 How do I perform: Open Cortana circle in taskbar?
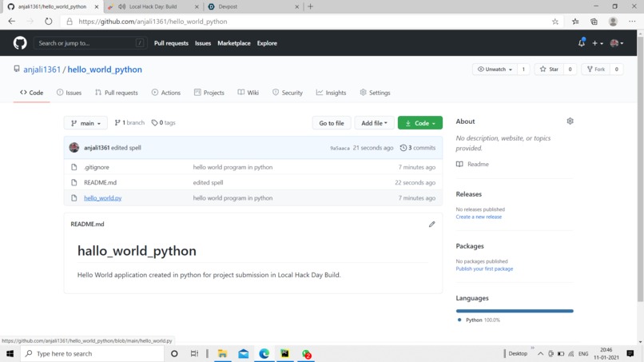tap(174, 353)
